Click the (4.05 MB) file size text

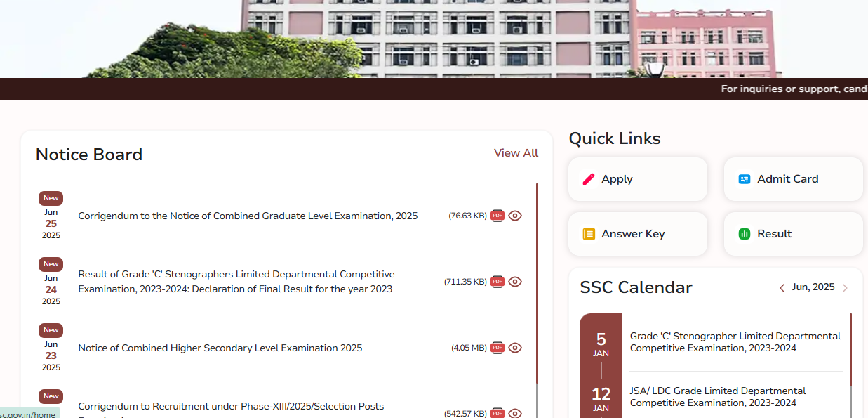tap(469, 348)
